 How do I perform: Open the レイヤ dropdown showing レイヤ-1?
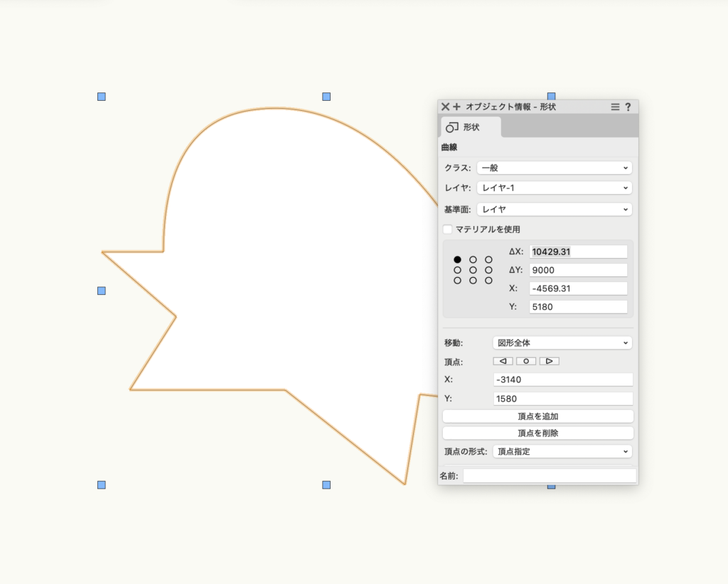tap(554, 188)
